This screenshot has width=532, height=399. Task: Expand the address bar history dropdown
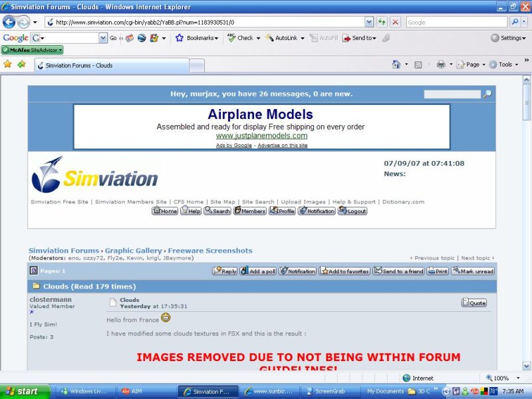click(369, 23)
